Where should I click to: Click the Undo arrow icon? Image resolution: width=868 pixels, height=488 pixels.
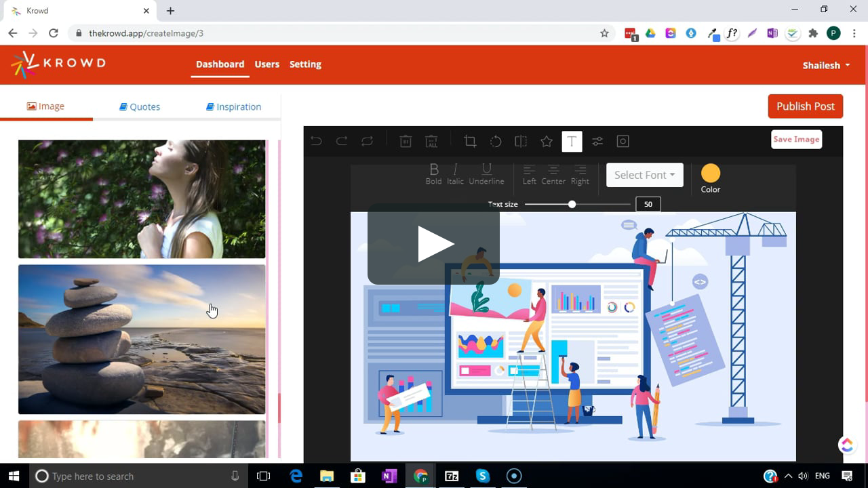316,141
